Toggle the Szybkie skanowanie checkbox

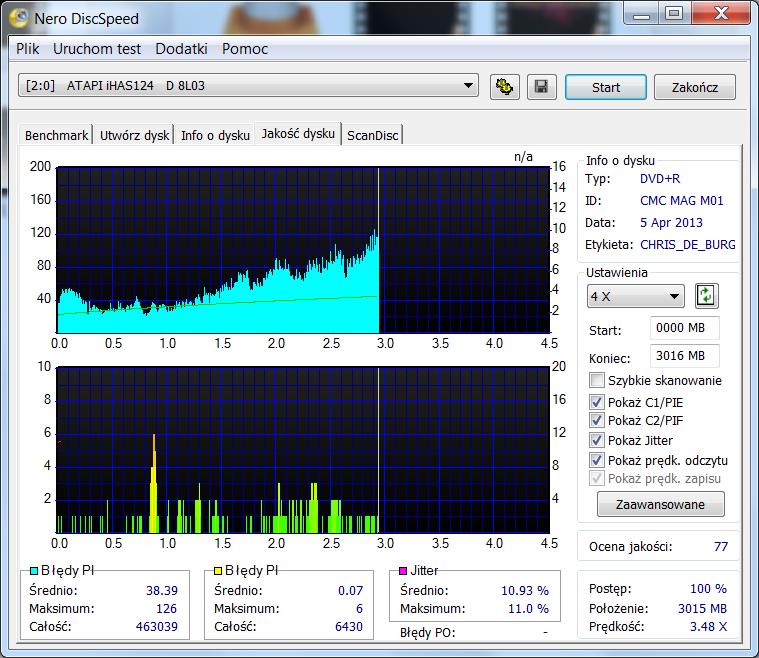[597, 380]
